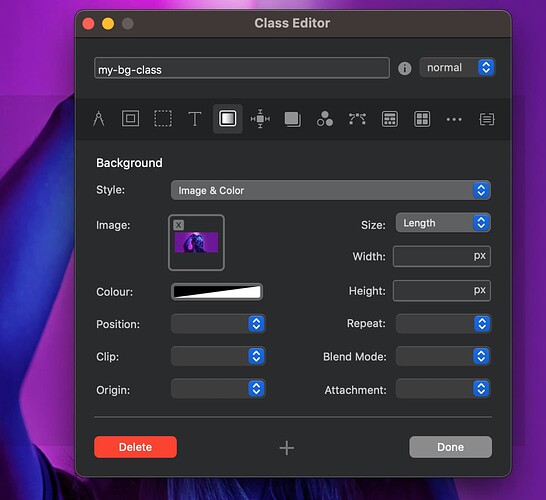Open the Attachment dropdown
The width and height of the screenshot is (546, 500).
click(443, 389)
